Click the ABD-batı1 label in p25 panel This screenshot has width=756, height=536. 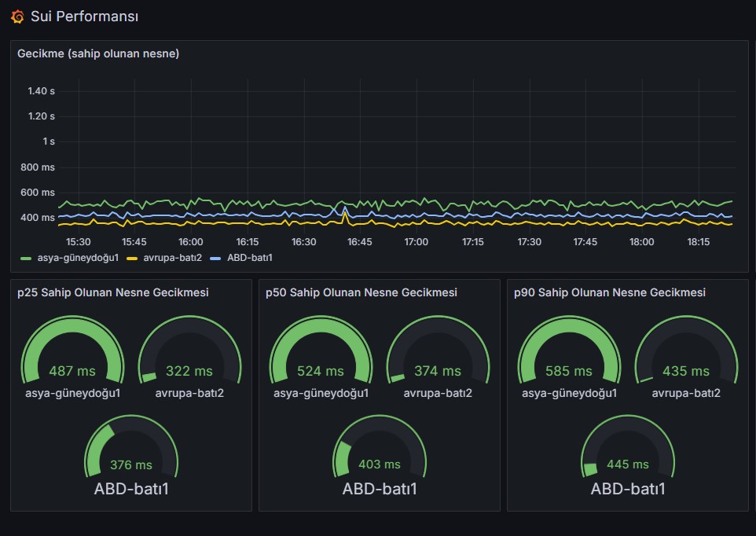(x=131, y=489)
